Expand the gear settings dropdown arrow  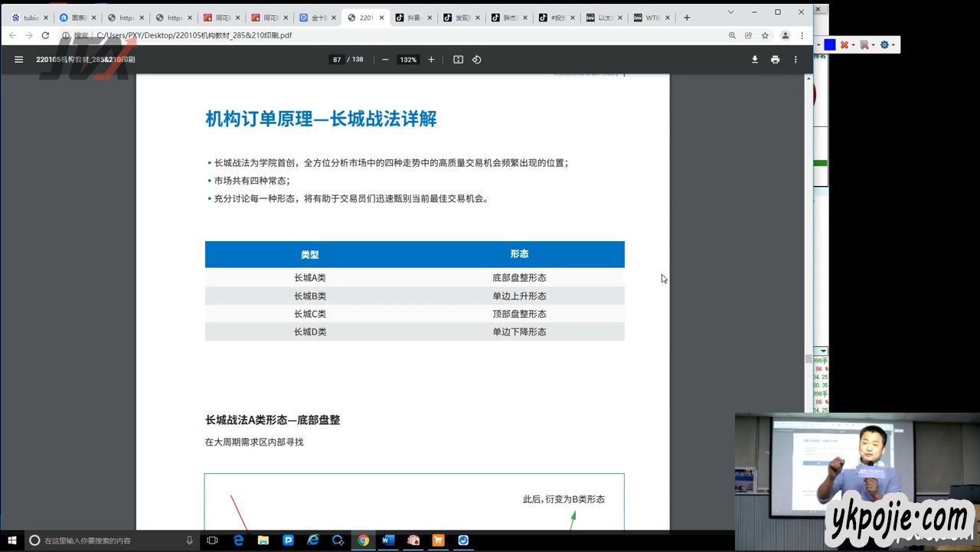pyautogui.click(x=893, y=45)
